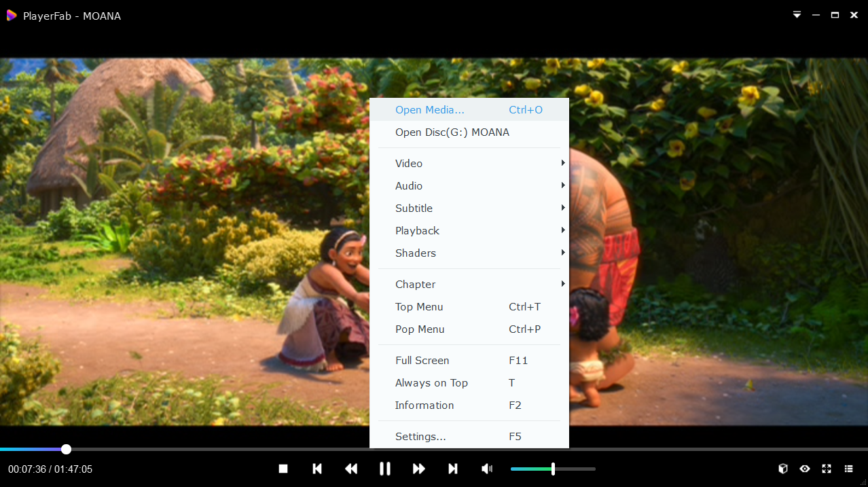Toggle Always on Top
Image resolution: width=868 pixels, height=487 pixels.
click(469, 383)
